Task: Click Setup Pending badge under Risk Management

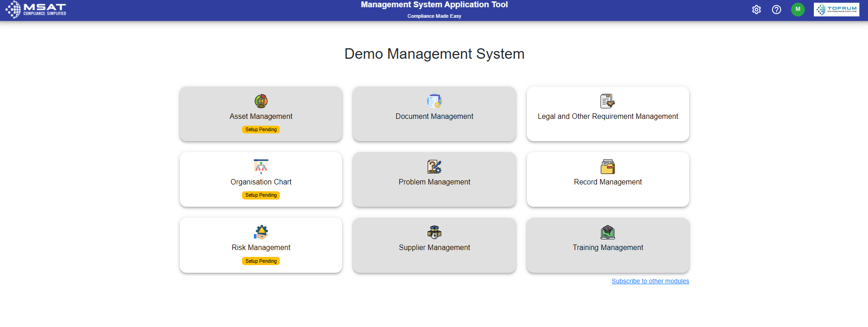Action: click(261, 261)
